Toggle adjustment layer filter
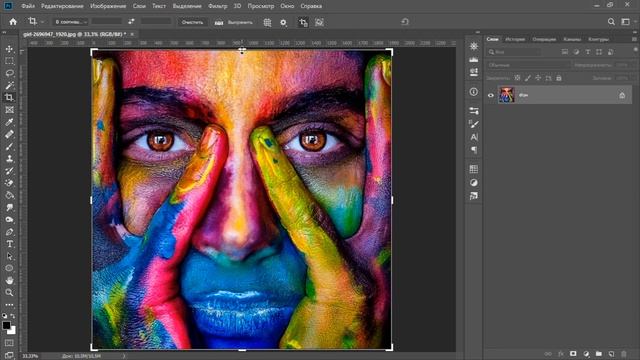The width and height of the screenshot is (640, 360). point(576,52)
